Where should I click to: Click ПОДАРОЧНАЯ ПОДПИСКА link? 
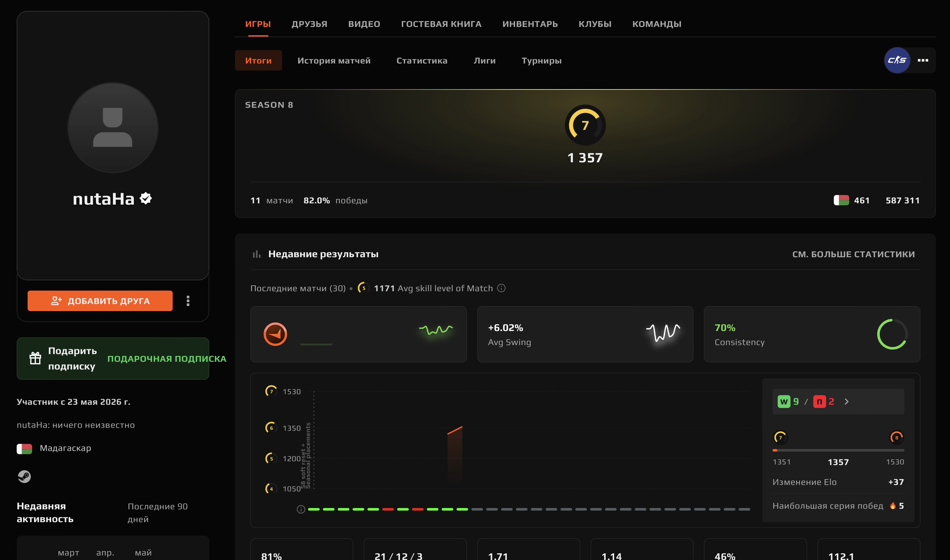point(167,359)
